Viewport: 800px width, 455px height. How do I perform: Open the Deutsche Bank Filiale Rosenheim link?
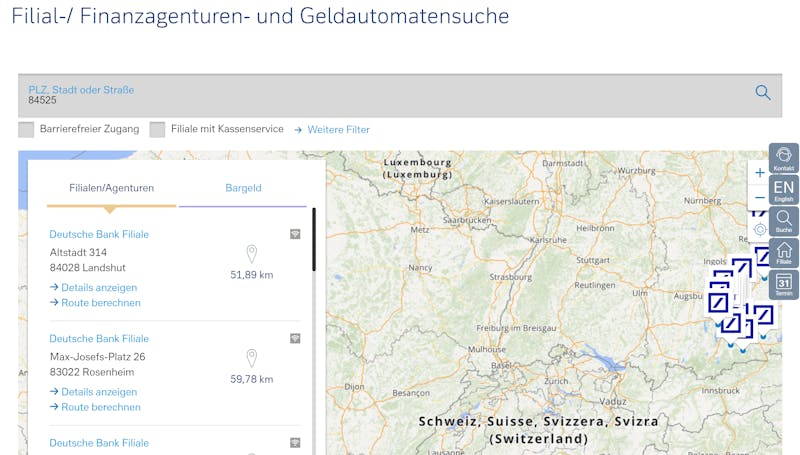point(99,339)
